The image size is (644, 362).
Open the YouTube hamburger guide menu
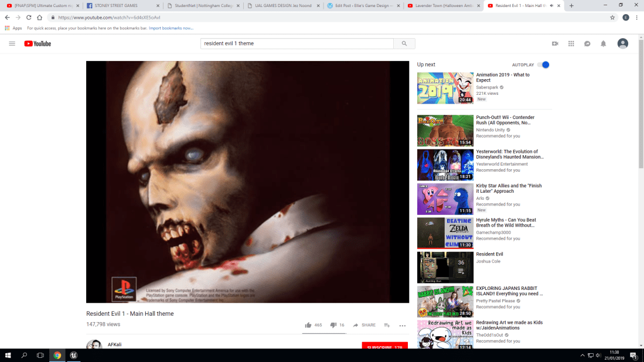coord(12,44)
